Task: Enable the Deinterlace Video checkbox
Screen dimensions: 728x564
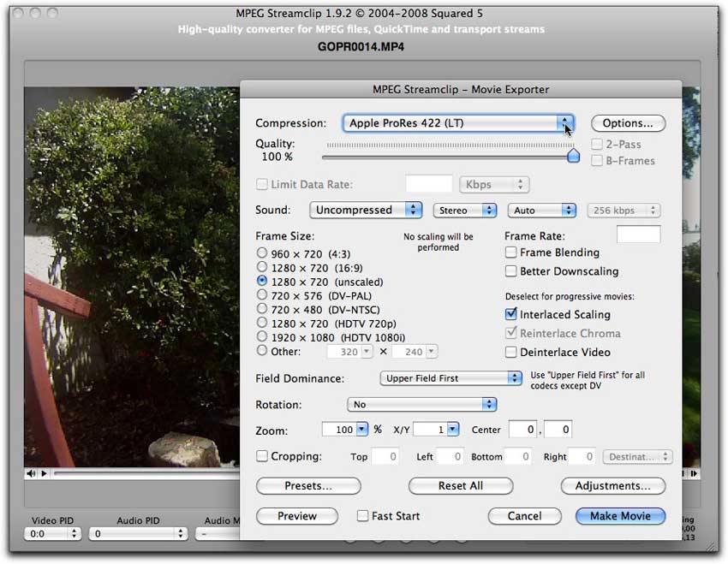Action: (x=510, y=352)
